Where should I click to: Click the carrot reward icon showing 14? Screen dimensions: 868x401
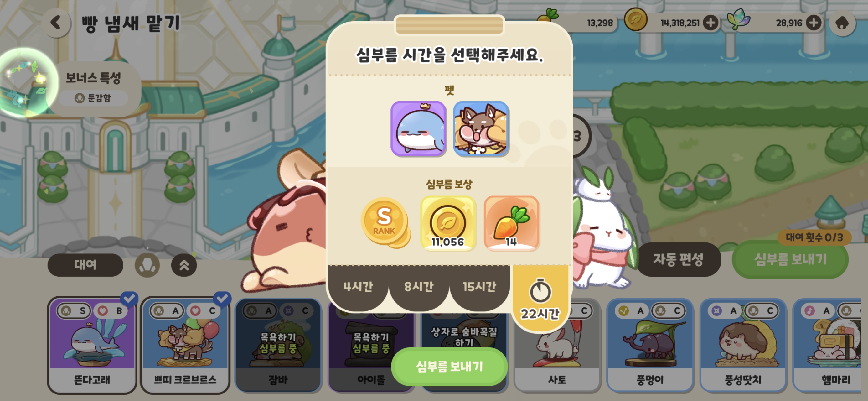[x=511, y=223]
